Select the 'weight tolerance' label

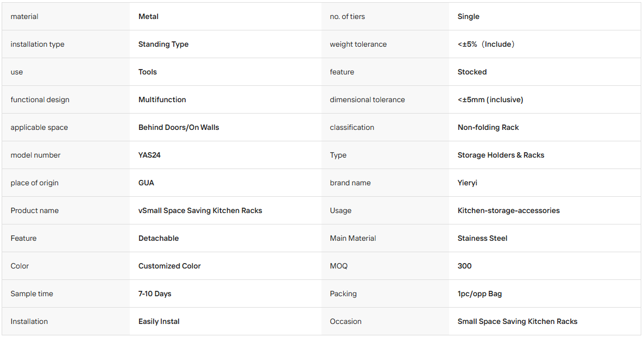358,45
